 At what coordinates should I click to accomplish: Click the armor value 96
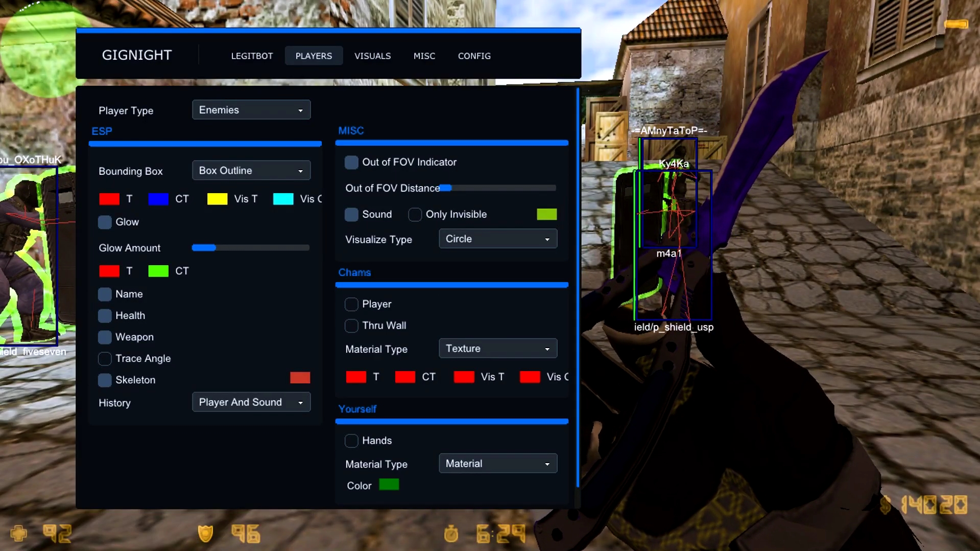point(246,534)
